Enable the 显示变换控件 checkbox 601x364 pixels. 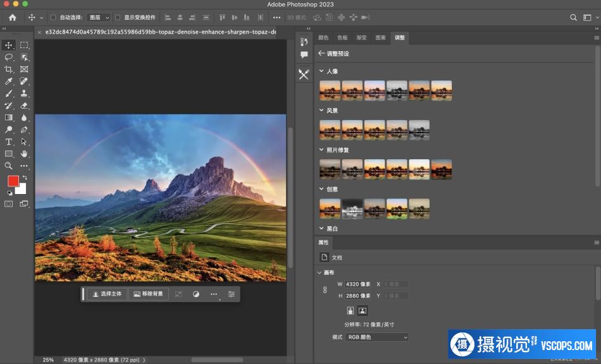click(x=118, y=17)
